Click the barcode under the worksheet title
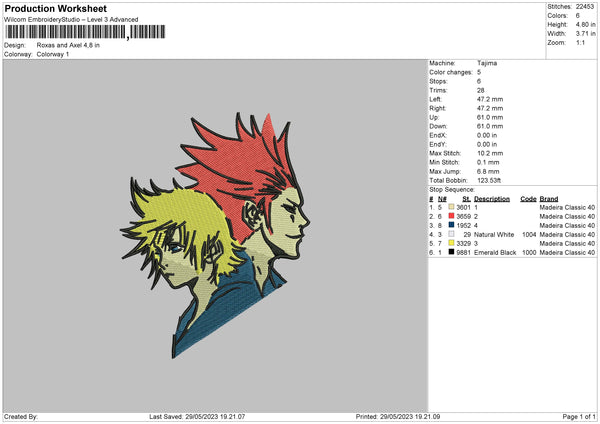 tap(85, 32)
